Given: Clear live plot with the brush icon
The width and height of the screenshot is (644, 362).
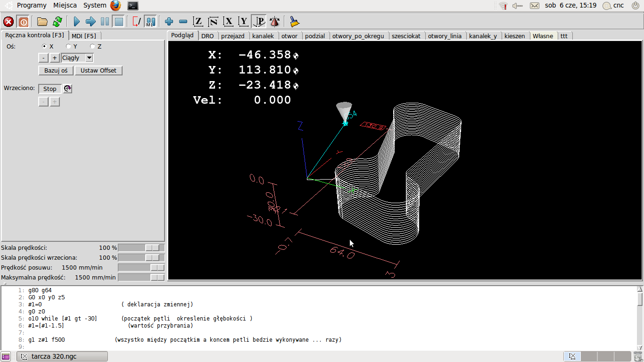Looking at the screenshot, I should 295,22.
